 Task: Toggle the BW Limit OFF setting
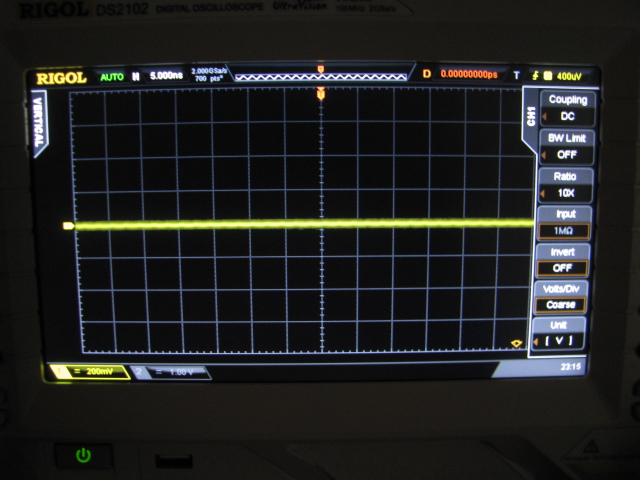point(567,147)
